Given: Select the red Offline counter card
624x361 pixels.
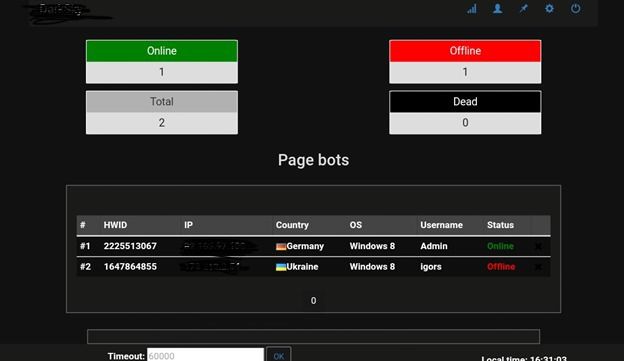Looking at the screenshot, I should pos(465,62).
